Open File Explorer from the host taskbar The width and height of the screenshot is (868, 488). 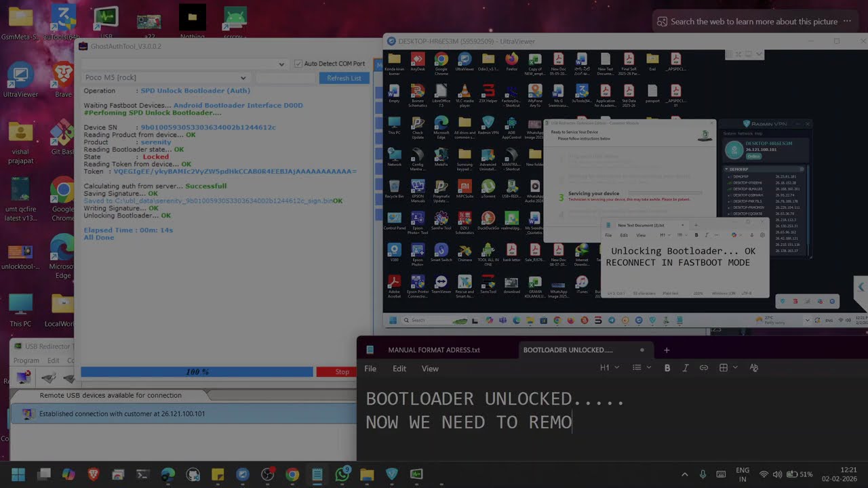click(x=367, y=474)
